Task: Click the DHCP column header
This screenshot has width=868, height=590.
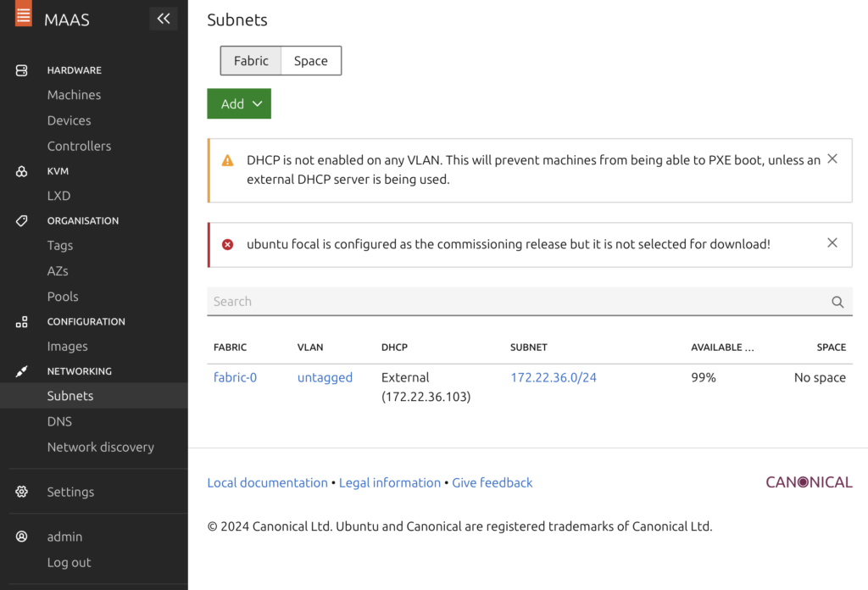Action: click(x=394, y=347)
